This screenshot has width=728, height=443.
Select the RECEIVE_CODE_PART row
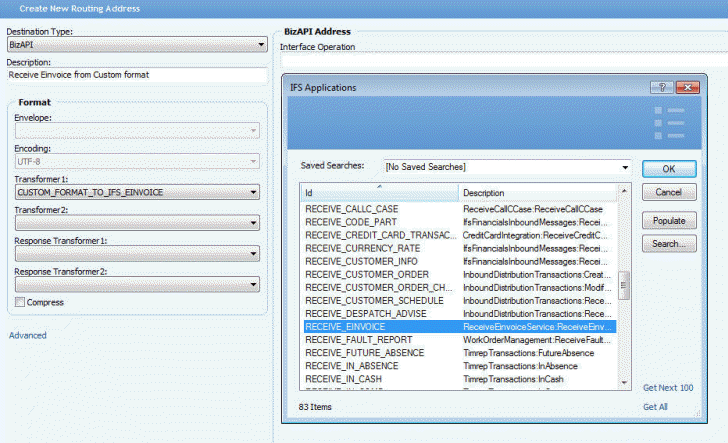pos(460,222)
